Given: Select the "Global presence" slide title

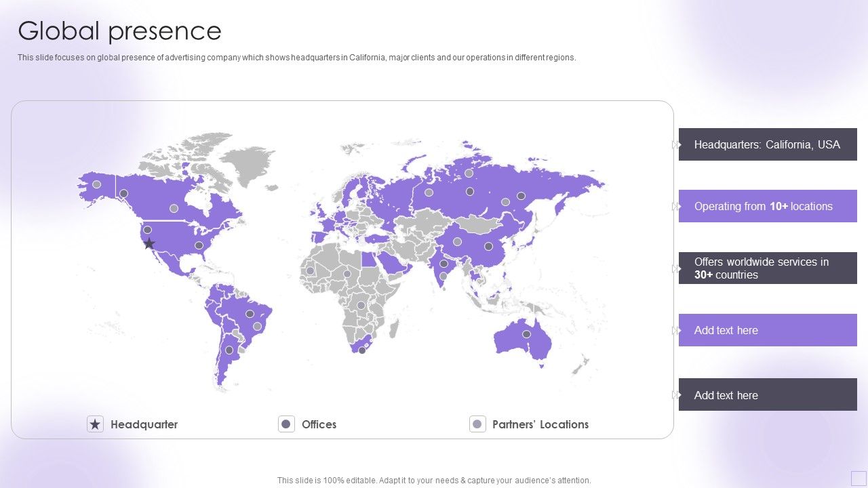Looking at the screenshot, I should (119, 31).
